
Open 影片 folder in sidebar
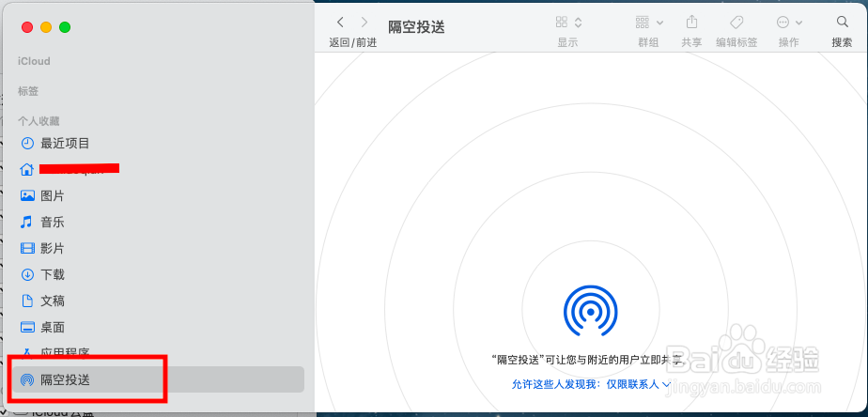click(x=159, y=248)
